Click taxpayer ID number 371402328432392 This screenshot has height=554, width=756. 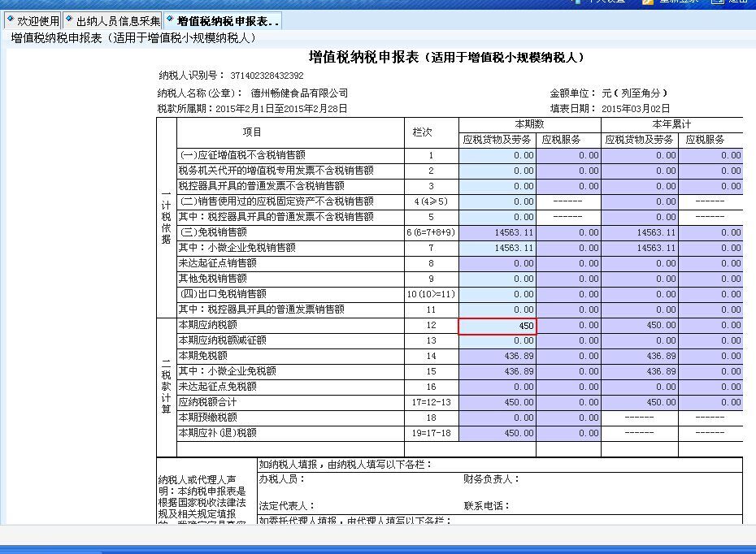tap(267, 76)
